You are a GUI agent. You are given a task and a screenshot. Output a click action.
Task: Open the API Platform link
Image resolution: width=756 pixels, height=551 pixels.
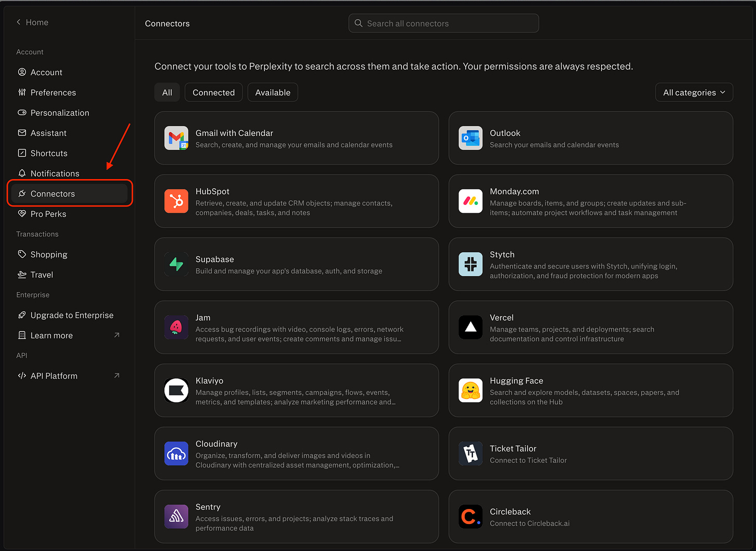coord(53,376)
